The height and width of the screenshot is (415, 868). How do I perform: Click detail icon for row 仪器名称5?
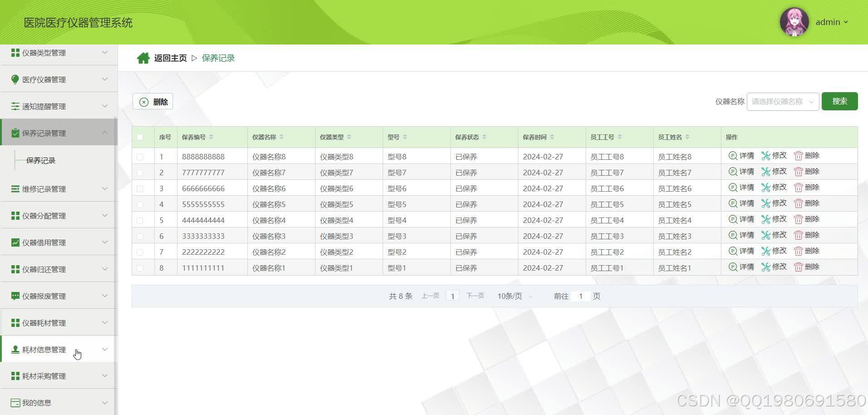(733, 203)
